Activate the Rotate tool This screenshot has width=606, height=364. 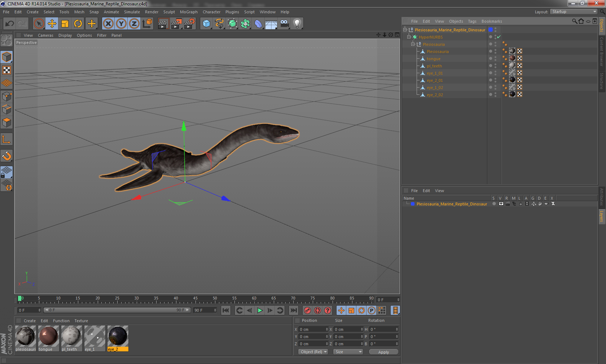click(78, 24)
